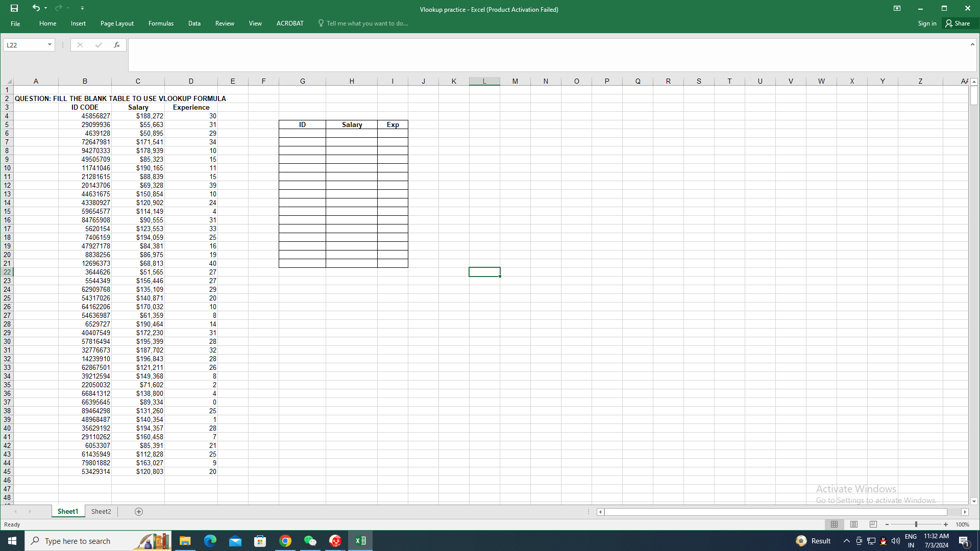Screen dimensions: 980x551
Task: Switch to the Sheet2 tab
Action: [x=101, y=511]
